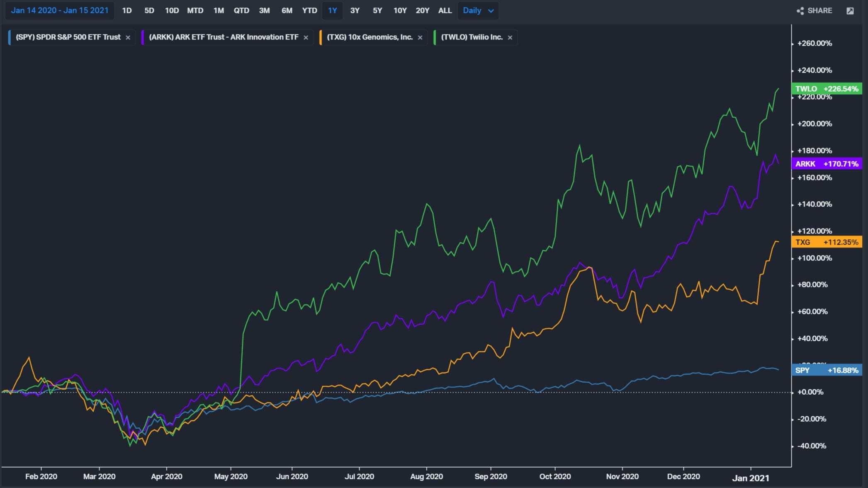This screenshot has height=488, width=868.
Task: Click the SPY SPDR S&P 500 ETF Trust legend
Action: coord(68,37)
